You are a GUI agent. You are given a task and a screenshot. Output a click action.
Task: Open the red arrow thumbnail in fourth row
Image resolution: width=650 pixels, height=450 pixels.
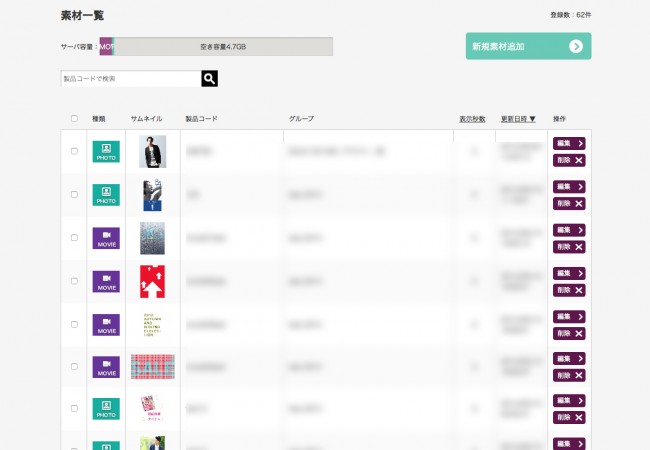coord(152,281)
